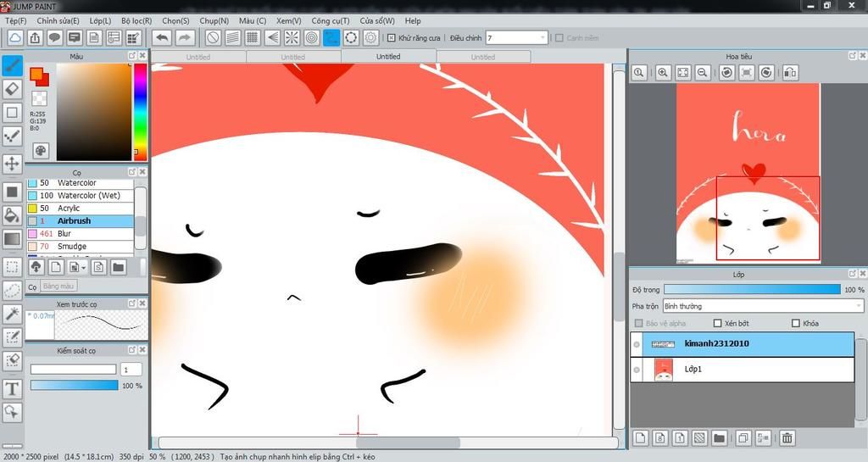Open the Công cụ(T) menu

point(330,20)
